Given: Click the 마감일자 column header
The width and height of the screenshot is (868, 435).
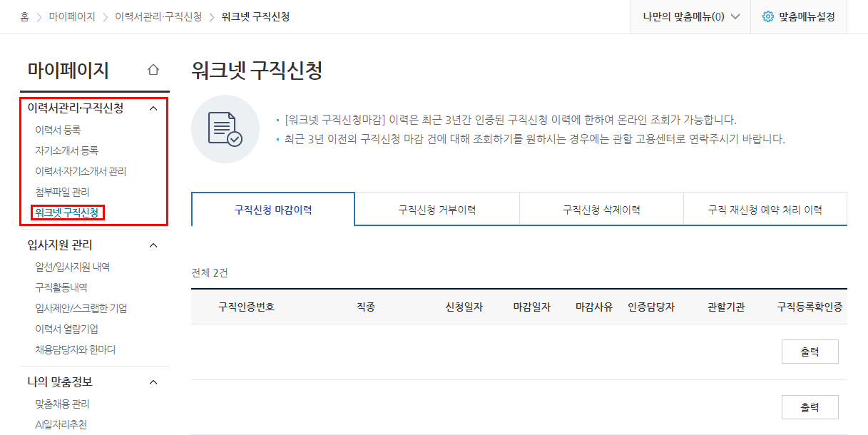Looking at the screenshot, I should (532, 307).
